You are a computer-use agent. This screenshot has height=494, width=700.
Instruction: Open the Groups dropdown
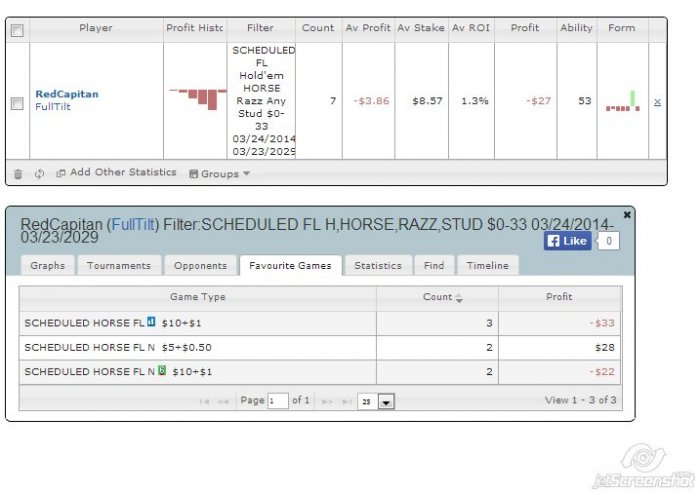219,174
